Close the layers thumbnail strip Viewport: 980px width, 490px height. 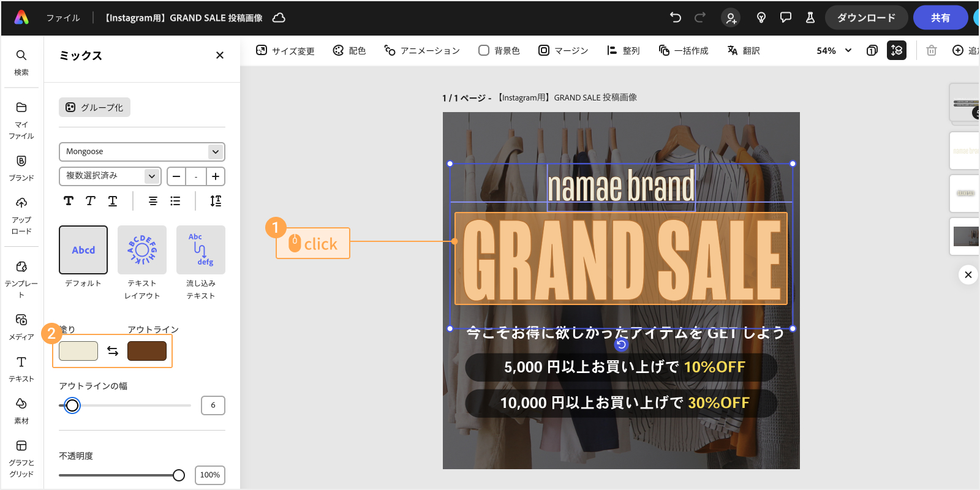(968, 274)
